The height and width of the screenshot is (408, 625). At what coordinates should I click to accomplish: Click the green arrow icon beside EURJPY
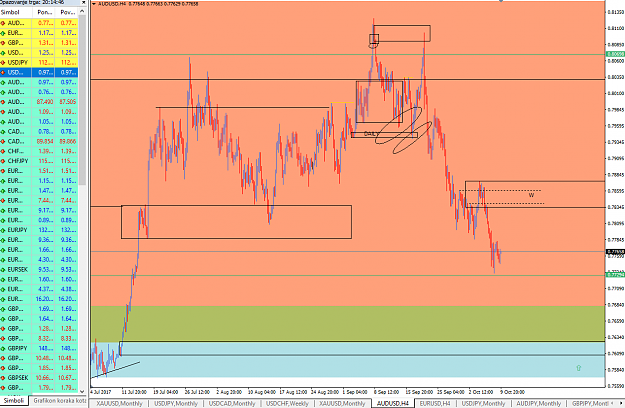click(3, 230)
